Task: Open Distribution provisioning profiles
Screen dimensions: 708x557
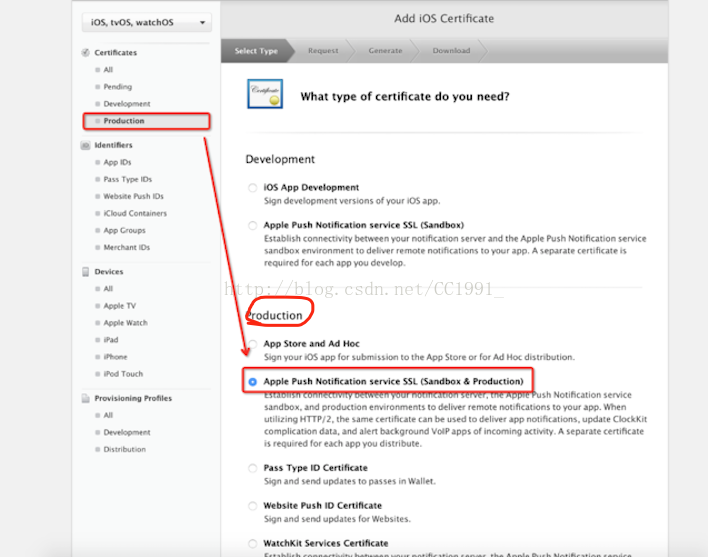Action: 124,450
